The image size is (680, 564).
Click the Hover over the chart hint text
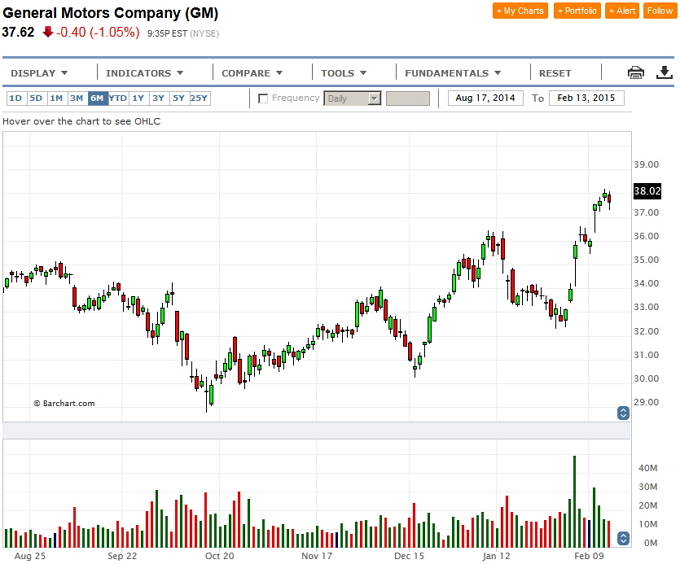[82, 121]
